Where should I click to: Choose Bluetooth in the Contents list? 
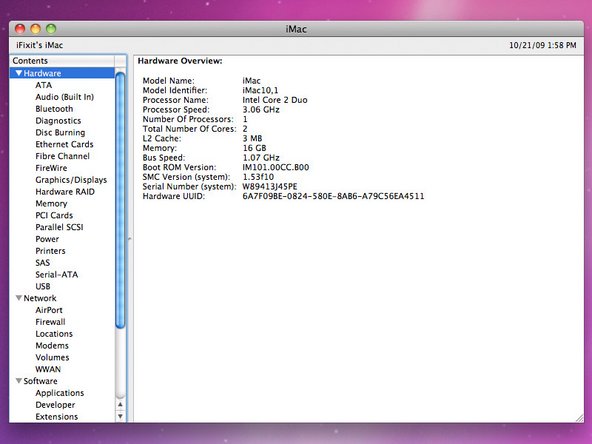[x=54, y=109]
